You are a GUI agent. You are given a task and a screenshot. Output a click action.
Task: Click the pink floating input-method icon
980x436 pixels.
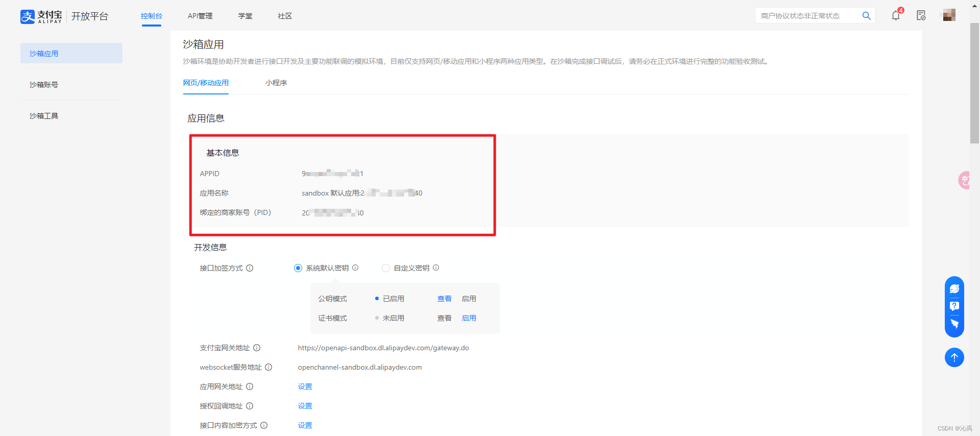964,180
